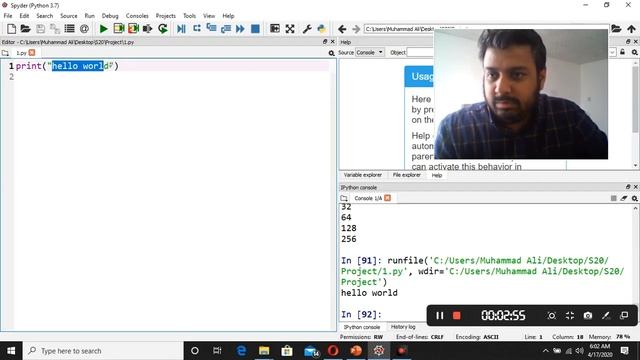Step over current line debug icon

pyautogui.click(x=197, y=29)
